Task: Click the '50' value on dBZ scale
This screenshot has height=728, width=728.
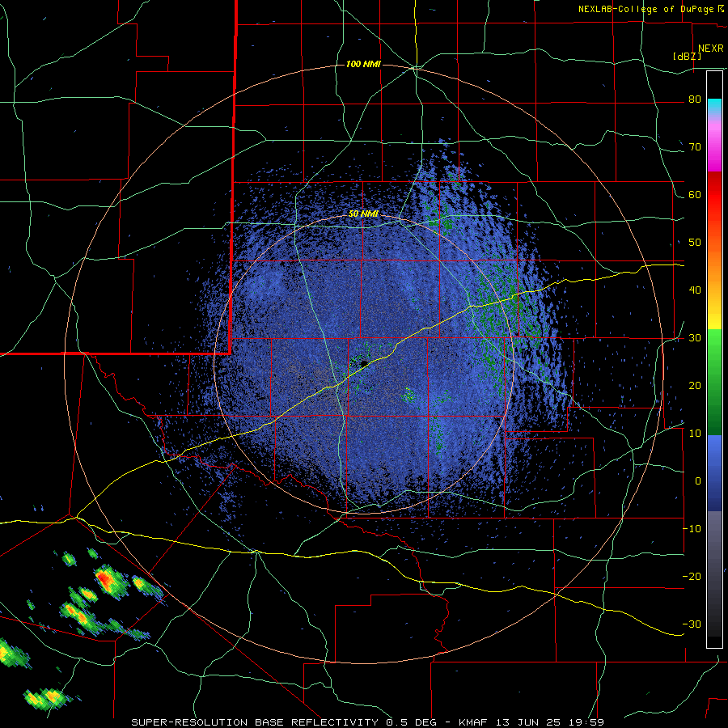Action: 695,243
